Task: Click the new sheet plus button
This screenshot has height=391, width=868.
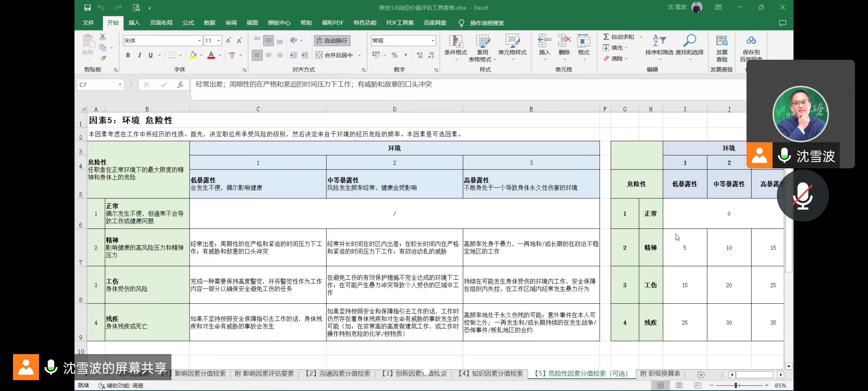Action: 701,375
